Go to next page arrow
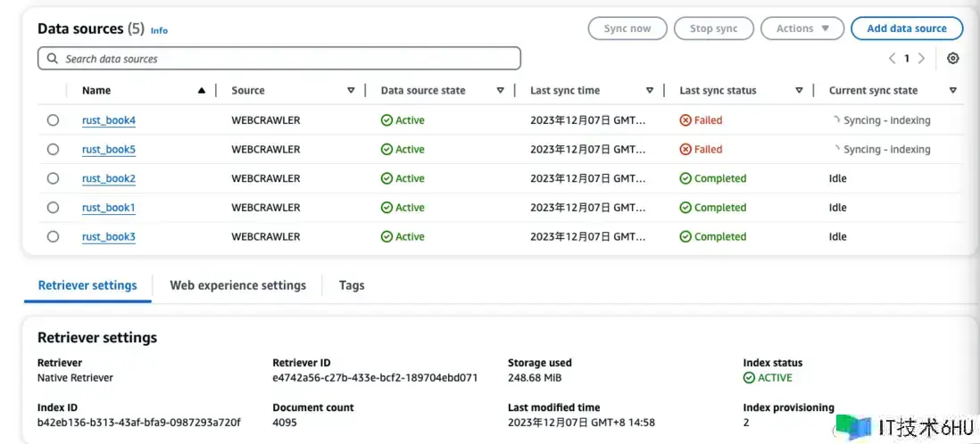The width and height of the screenshot is (980, 444). tap(921, 59)
